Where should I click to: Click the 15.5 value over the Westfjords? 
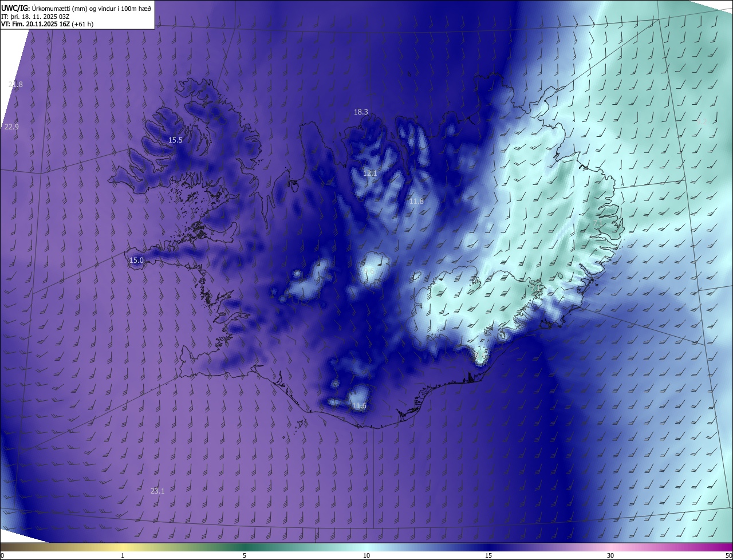click(x=175, y=140)
